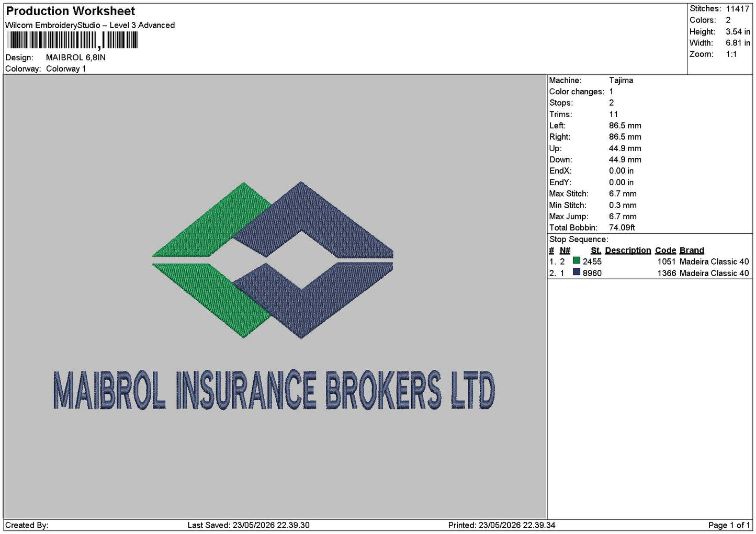The image size is (756, 534).
Task: Click the barcode under the software name
Action: (73, 40)
